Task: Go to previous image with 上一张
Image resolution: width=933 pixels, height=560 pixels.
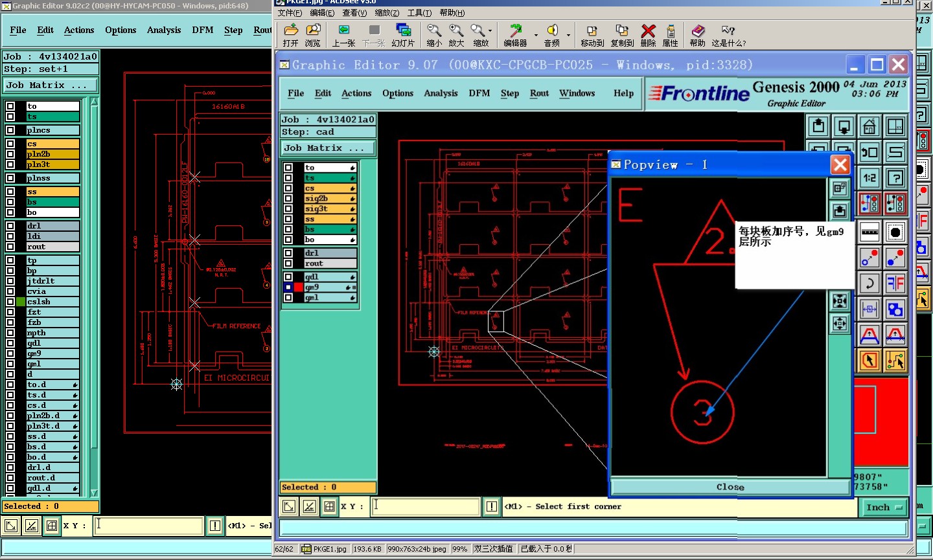Action: click(343, 34)
